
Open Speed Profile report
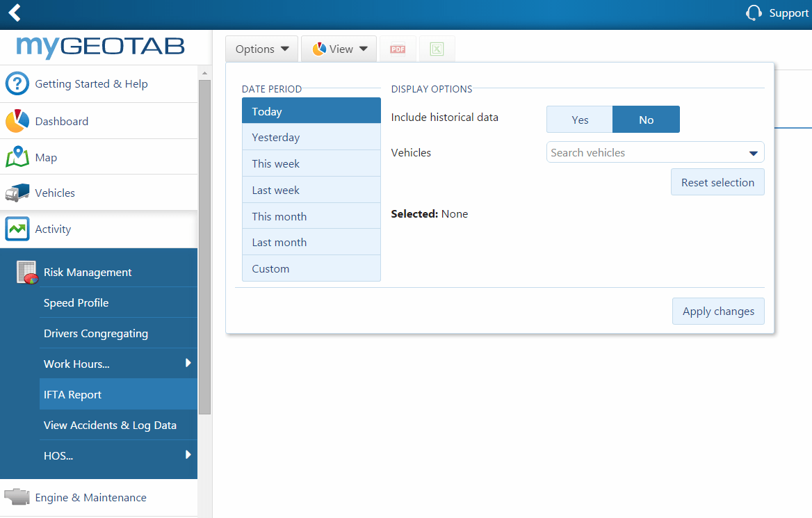(x=119, y=302)
